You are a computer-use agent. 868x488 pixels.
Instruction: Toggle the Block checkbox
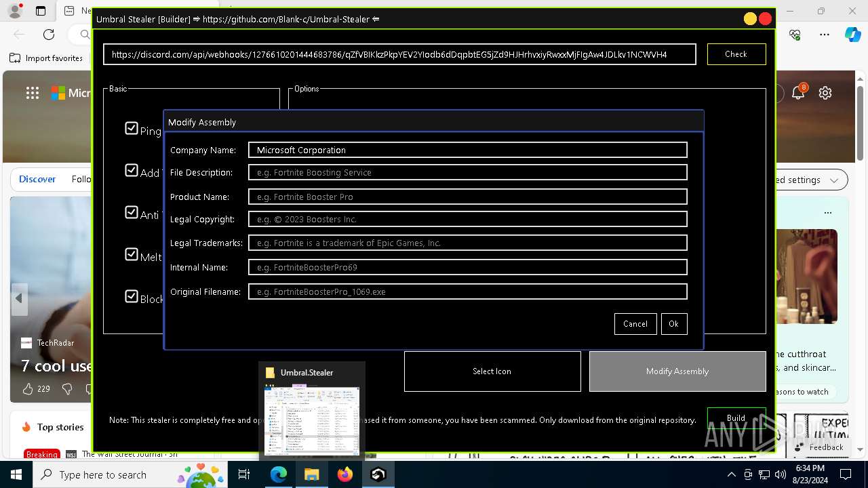(132, 296)
